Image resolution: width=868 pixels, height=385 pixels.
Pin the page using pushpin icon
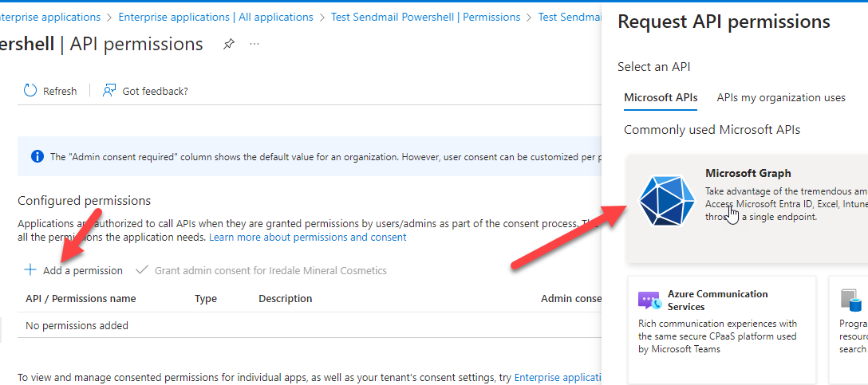pyautogui.click(x=229, y=45)
